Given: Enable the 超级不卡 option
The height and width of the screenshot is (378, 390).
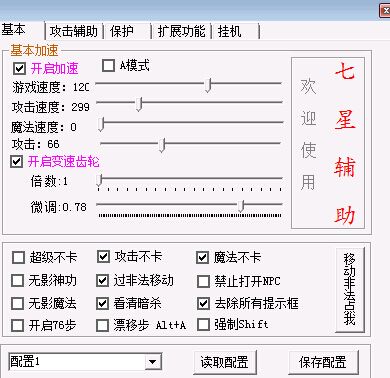Looking at the screenshot, I should (18, 257).
